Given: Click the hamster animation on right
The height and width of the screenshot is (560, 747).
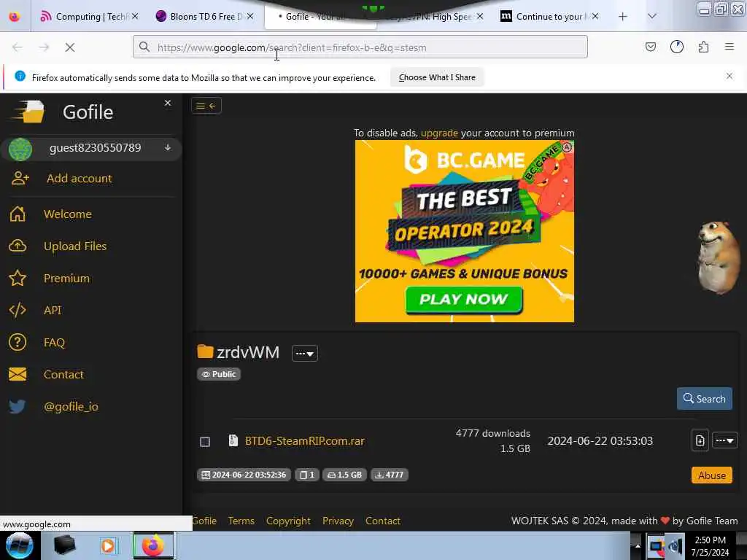Looking at the screenshot, I should (720, 257).
